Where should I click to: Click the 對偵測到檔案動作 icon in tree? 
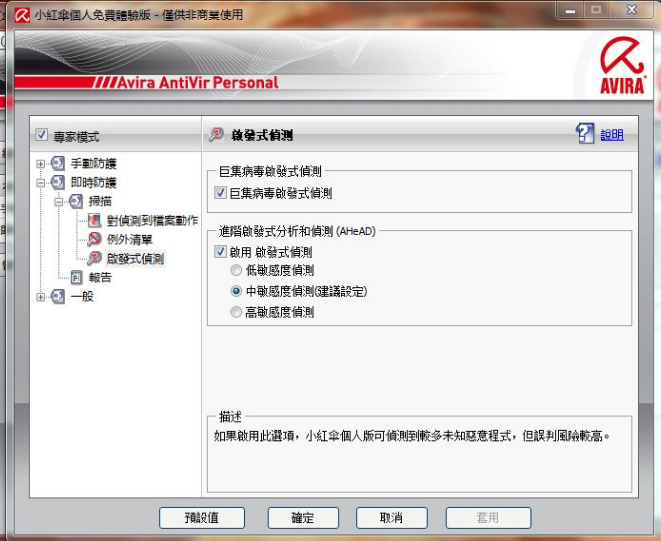tap(94, 220)
